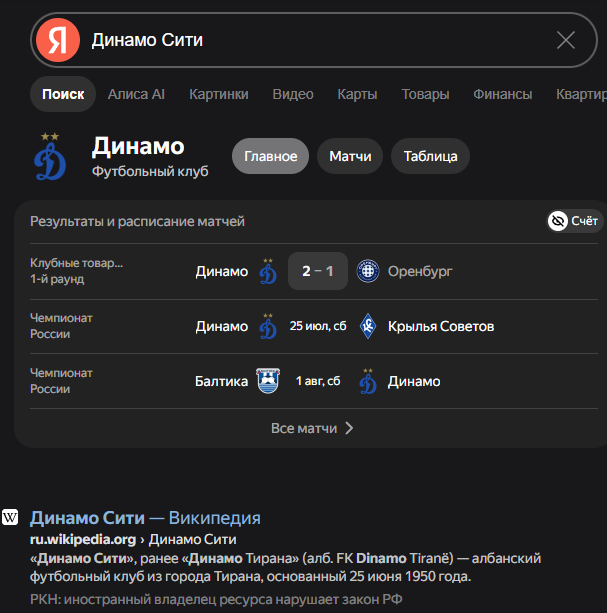Switch to the Картинки tab

pyautogui.click(x=218, y=94)
